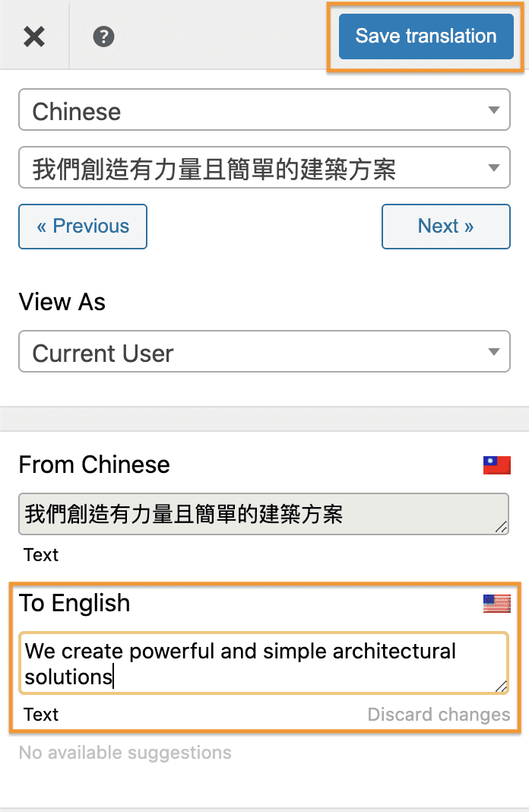Image resolution: width=529 pixels, height=812 pixels.
Task: Grab the To English textarea resize handle
Action: [502, 687]
